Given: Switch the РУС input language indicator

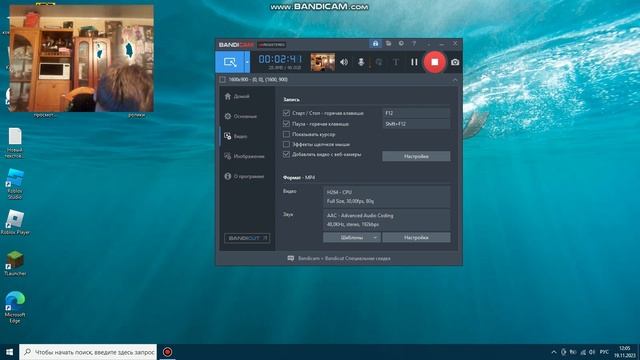Looking at the screenshot, I should click(604, 352).
